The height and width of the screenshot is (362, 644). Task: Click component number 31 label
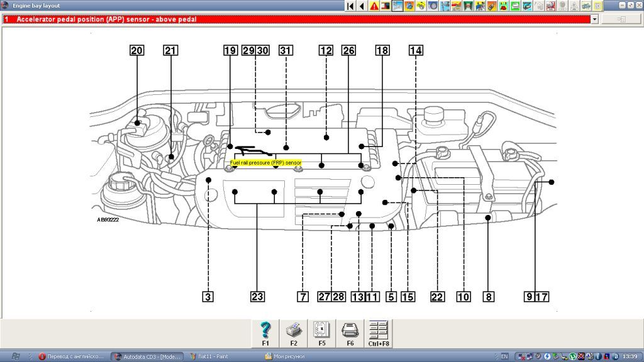click(x=286, y=51)
